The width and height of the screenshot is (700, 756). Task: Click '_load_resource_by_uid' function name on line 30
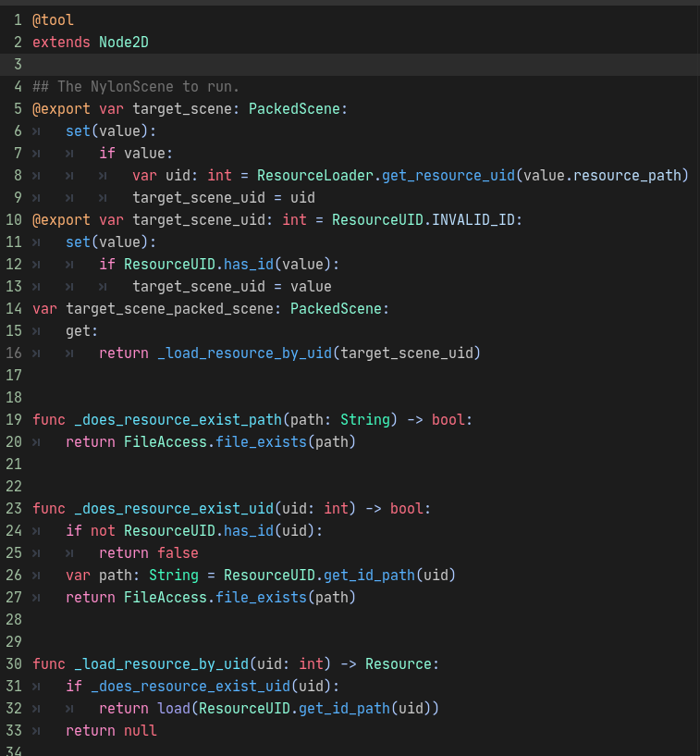pos(161,663)
